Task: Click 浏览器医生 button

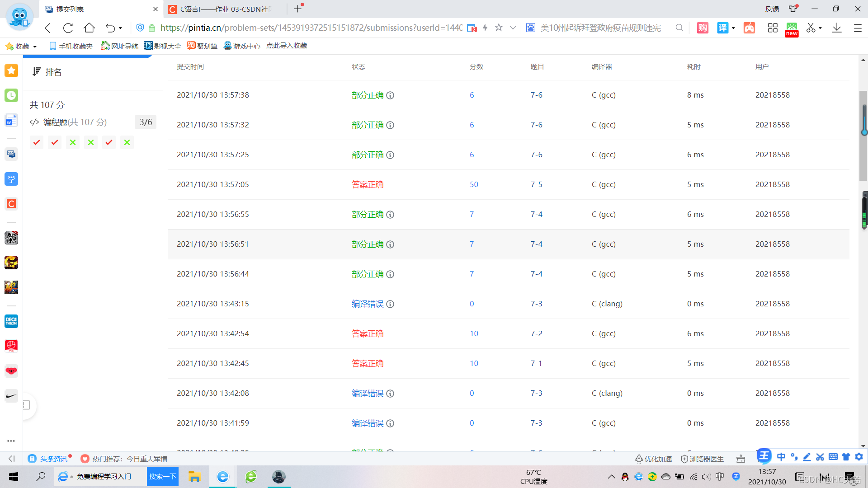Action: coord(702,459)
